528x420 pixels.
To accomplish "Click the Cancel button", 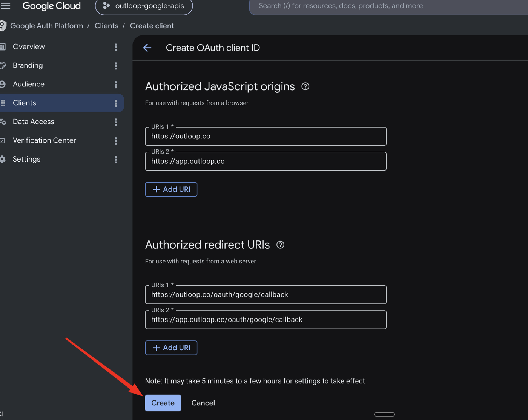I will [203, 403].
